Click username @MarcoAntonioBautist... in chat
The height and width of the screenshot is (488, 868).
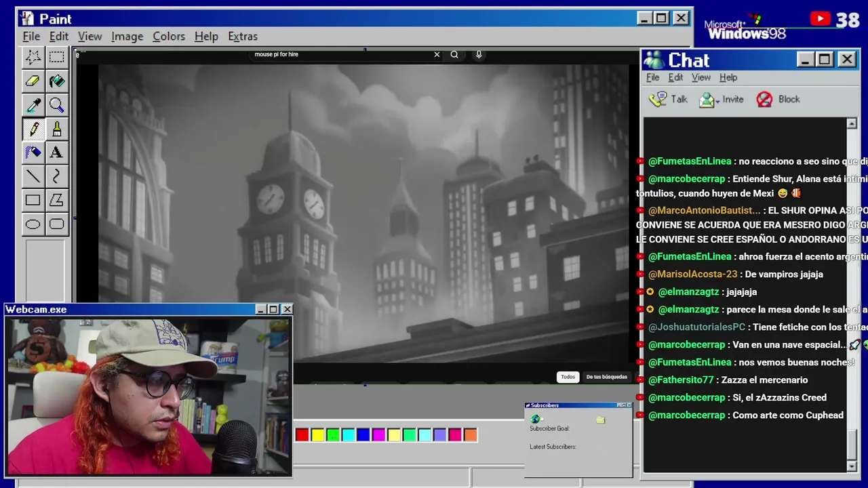704,211
